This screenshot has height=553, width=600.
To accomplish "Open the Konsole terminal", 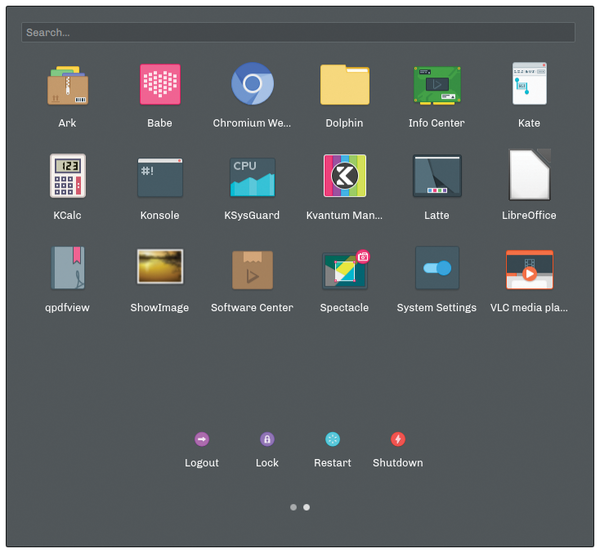I will tap(160, 177).
